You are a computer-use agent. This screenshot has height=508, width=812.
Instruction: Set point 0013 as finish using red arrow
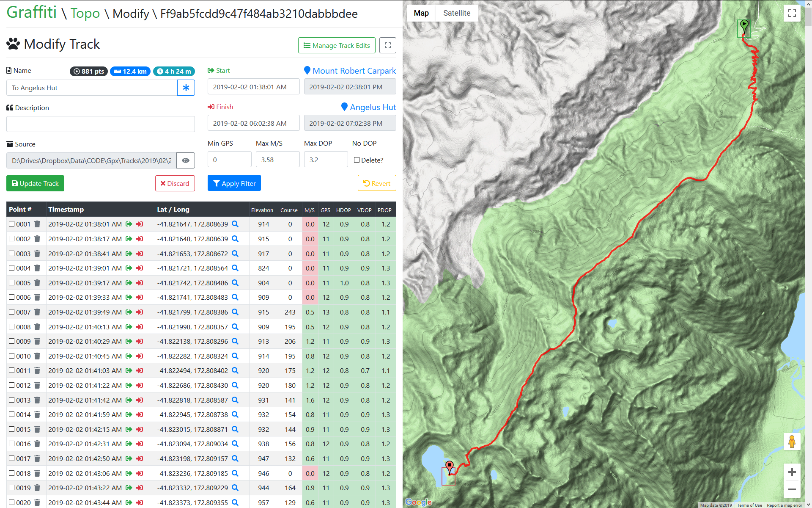pyautogui.click(x=140, y=400)
